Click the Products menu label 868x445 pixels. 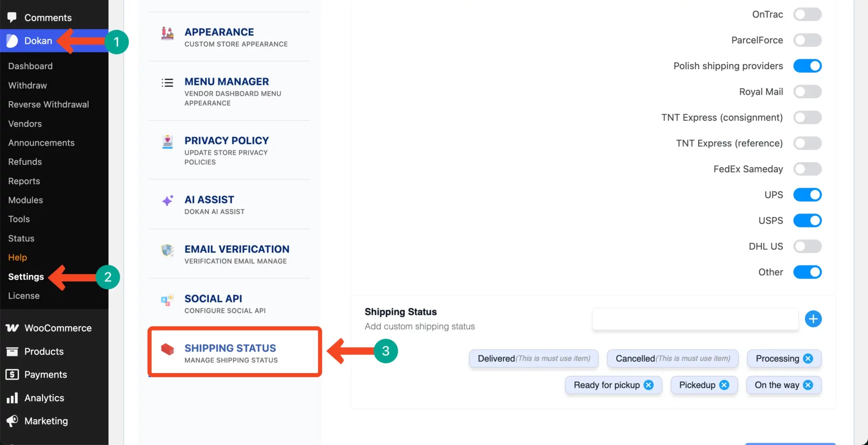tap(44, 351)
